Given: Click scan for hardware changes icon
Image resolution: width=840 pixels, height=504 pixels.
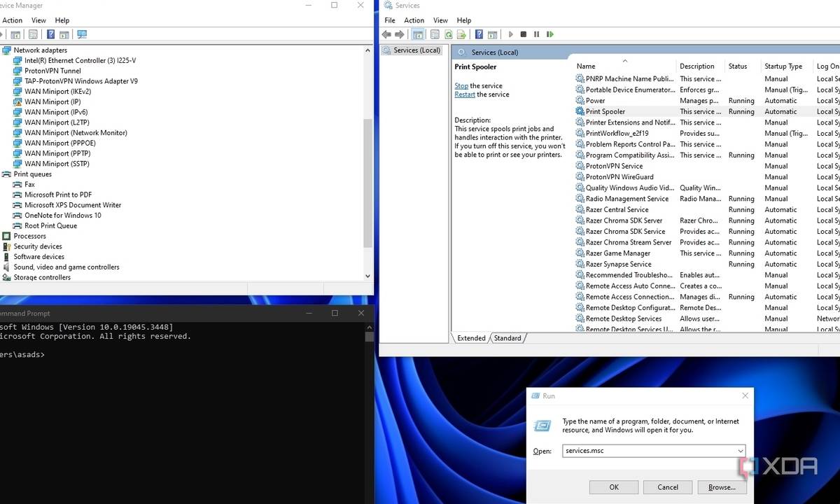Looking at the screenshot, I should (x=82, y=34).
